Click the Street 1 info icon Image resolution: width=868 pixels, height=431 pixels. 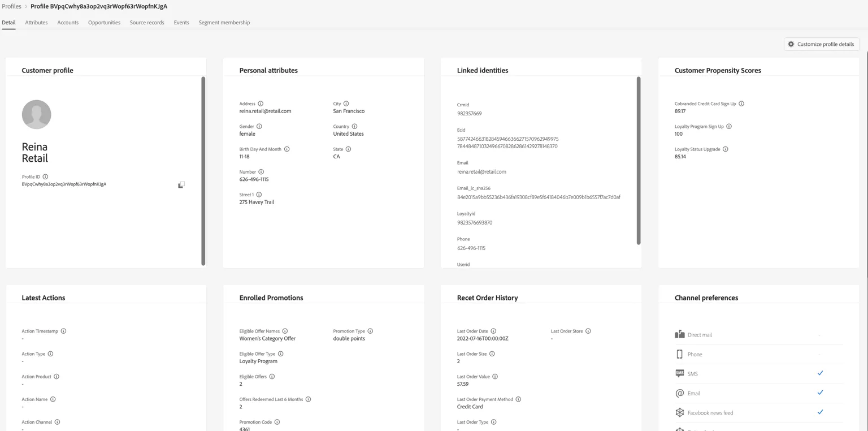[x=259, y=195]
